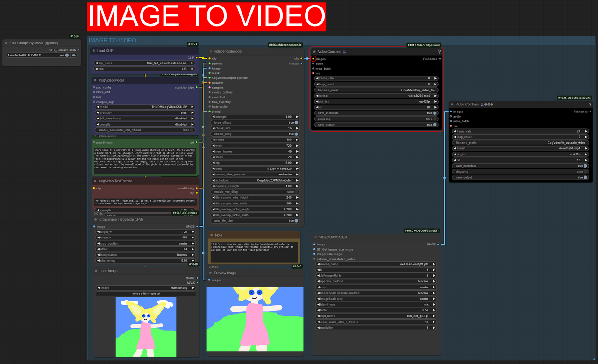Click the Load CLIP output connector dot
This screenshot has width=598, height=364.
click(x=197, y=58)
